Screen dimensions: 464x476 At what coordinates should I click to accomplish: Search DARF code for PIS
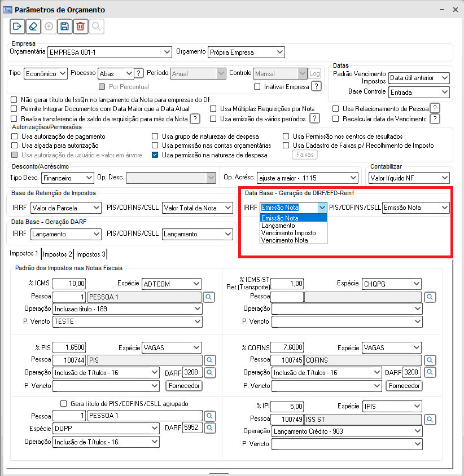(209, 372)
